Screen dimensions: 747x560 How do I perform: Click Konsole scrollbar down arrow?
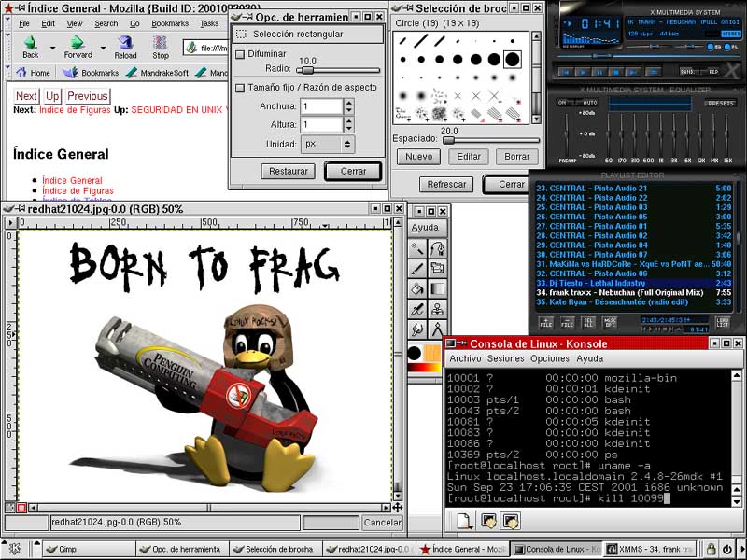[737, 501]
